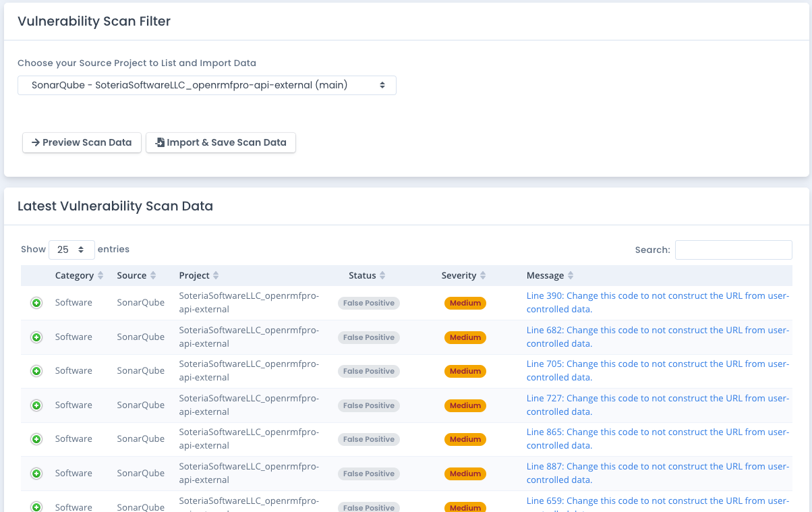Open Line 887 message link
Screen dimensions: 812x512
click(658, 473)
